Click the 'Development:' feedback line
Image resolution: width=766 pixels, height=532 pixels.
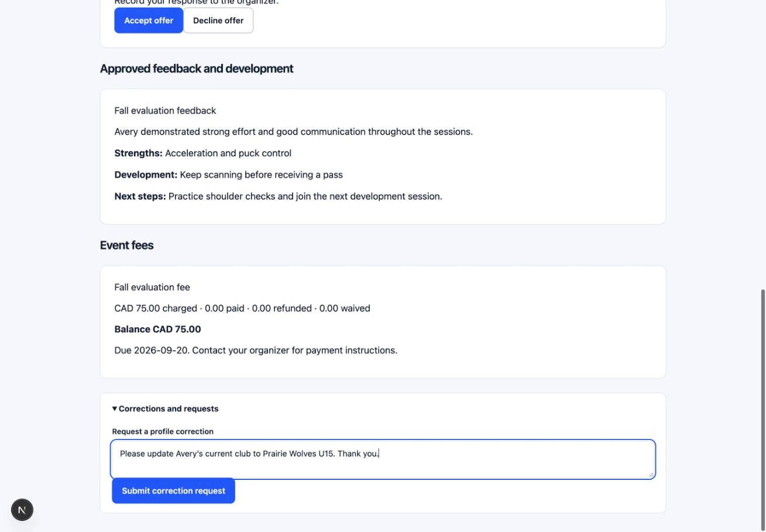(229, 174)
